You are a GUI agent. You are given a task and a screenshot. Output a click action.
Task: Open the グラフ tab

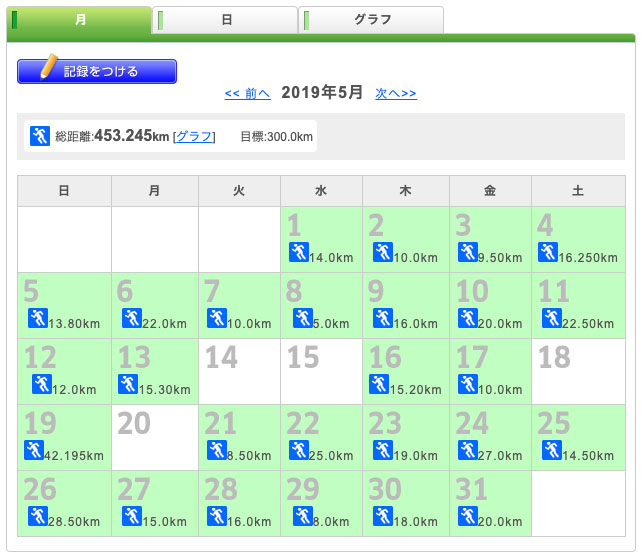tap(372, 20)
